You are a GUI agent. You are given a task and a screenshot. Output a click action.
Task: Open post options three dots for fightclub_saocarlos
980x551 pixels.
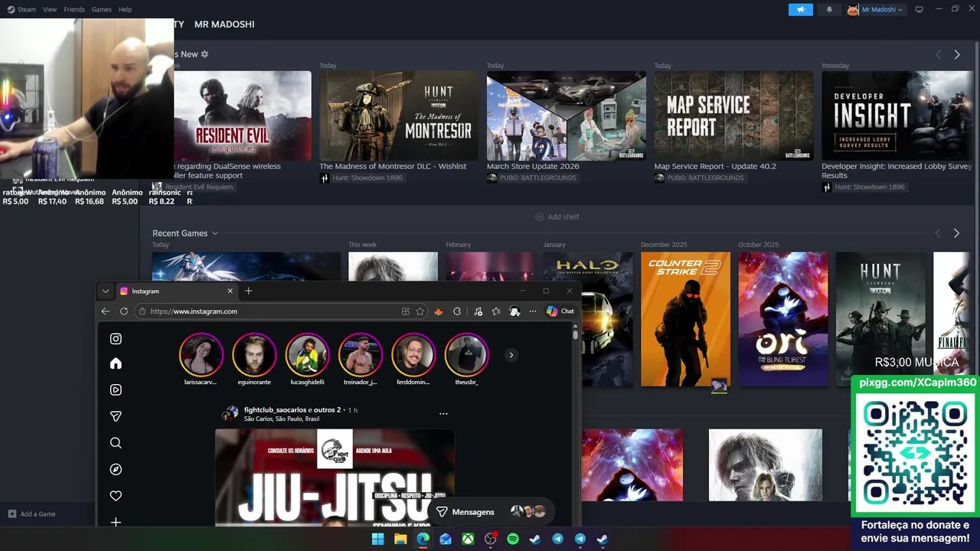[443, 413]
